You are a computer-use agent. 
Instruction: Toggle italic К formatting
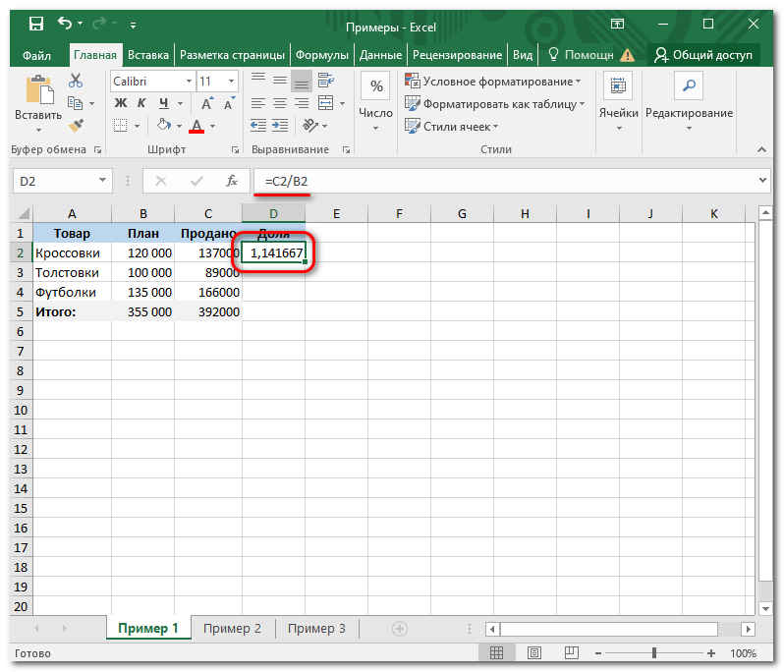142,103
